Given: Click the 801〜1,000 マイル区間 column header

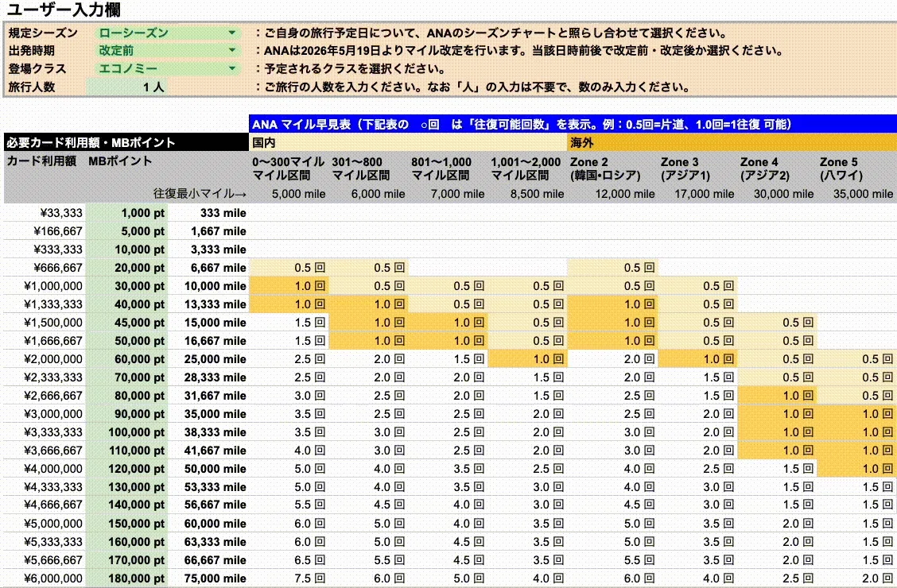Looking at the screenshot, I should coord(448,168).
